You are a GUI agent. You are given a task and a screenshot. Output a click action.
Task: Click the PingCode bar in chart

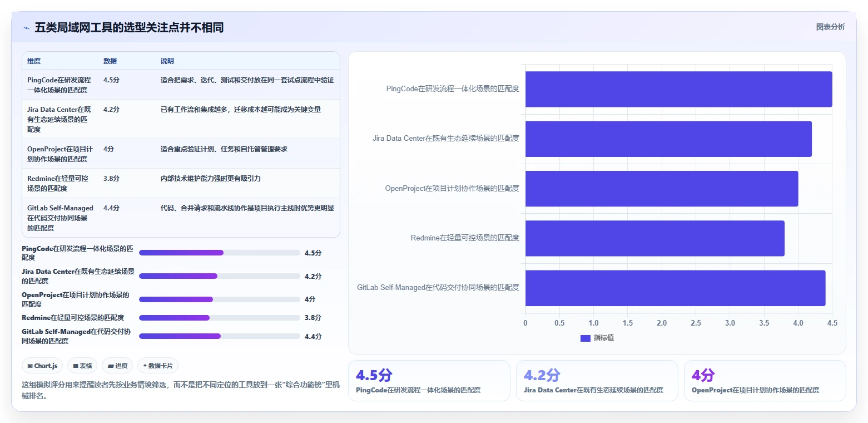coord(678,89)
